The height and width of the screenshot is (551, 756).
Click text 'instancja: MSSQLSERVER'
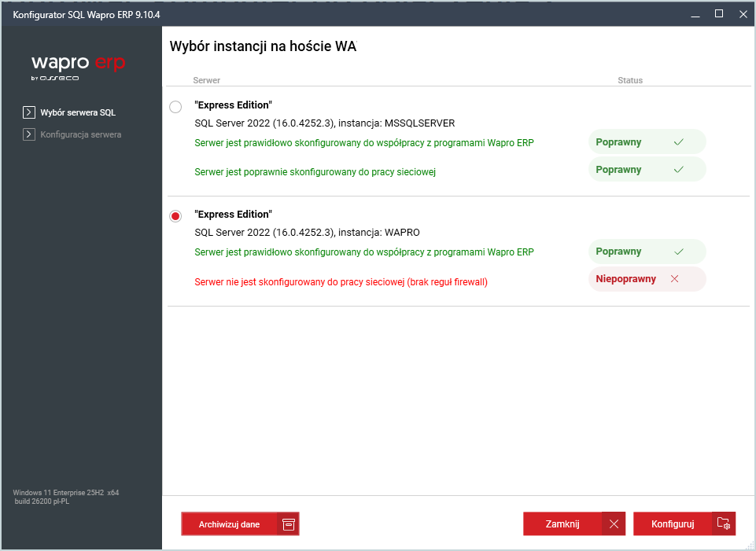(x=396, y=123)
